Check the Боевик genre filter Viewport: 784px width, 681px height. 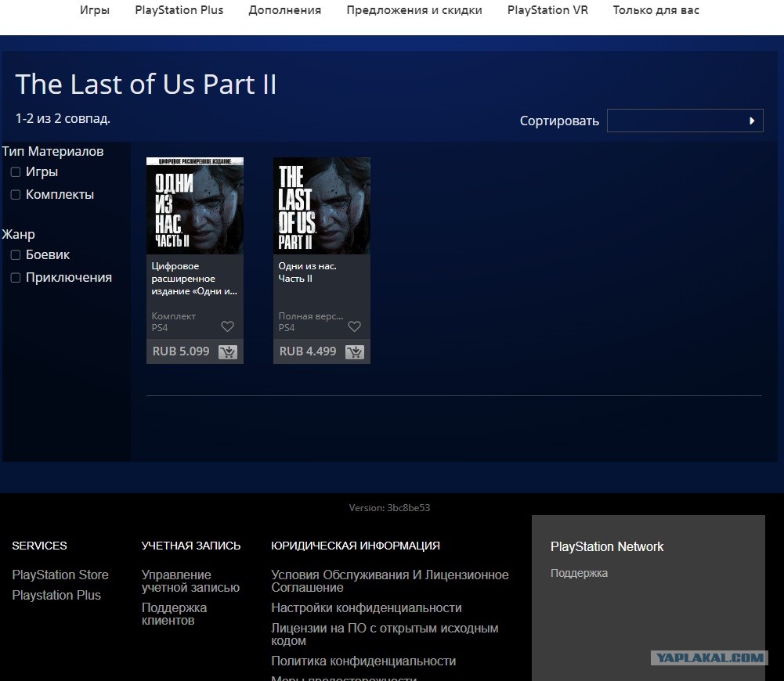(16, 255)
